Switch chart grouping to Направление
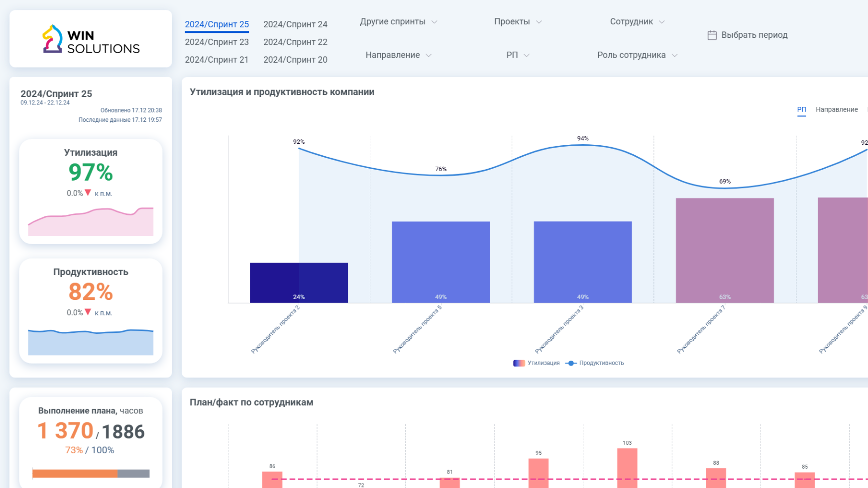 pyautogui.click(x=837, y=110)
